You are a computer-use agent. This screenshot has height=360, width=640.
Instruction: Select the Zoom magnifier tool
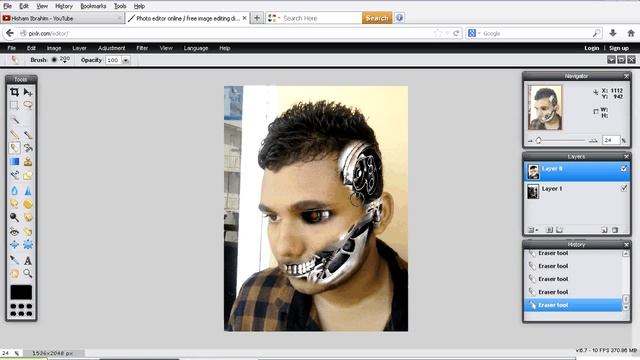point(28,273)
